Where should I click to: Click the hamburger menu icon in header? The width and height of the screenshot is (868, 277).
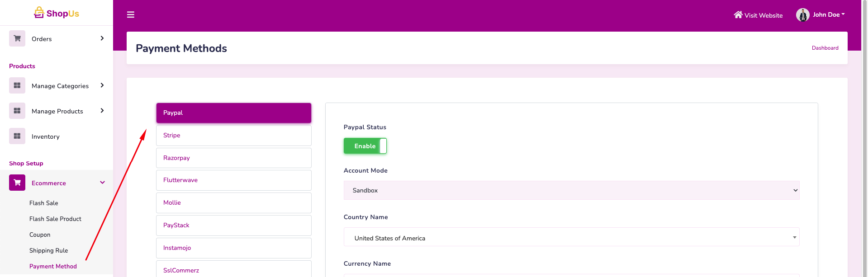131,15
